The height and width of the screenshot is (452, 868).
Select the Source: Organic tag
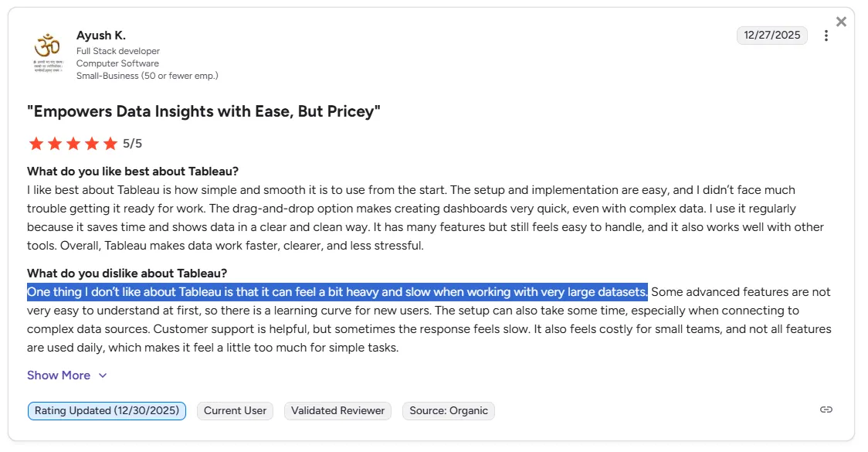(x=449, y=411)
